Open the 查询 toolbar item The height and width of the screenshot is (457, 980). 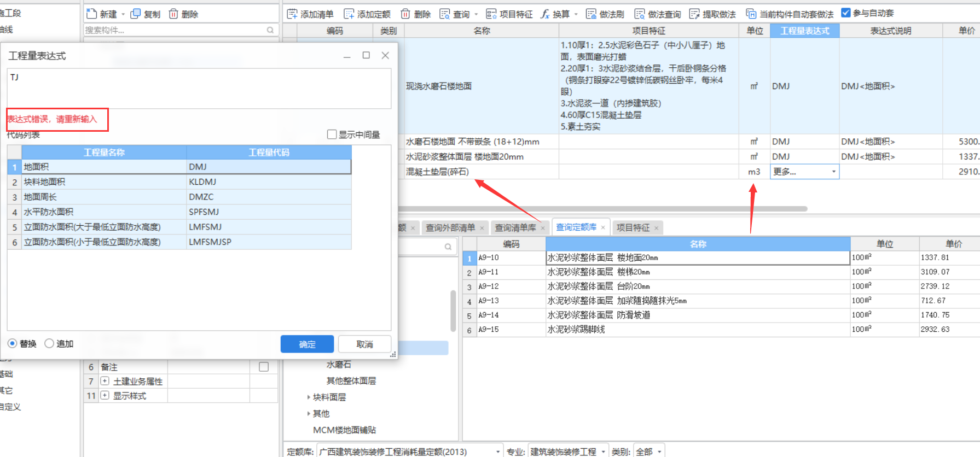[455, 14]
